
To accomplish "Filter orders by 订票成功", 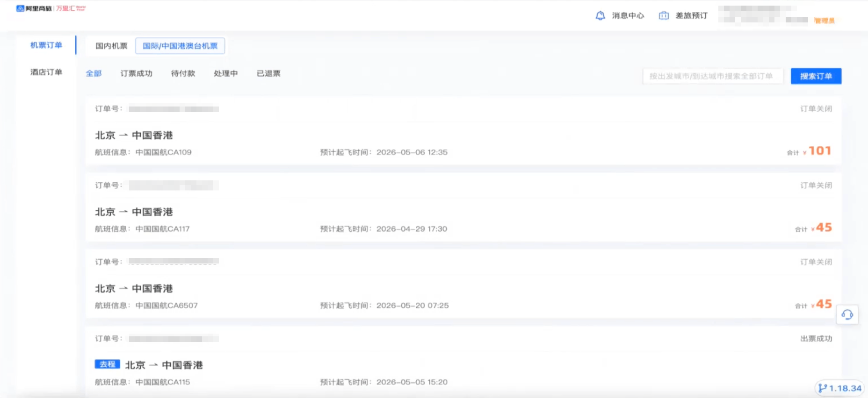I will coord(136,73).
